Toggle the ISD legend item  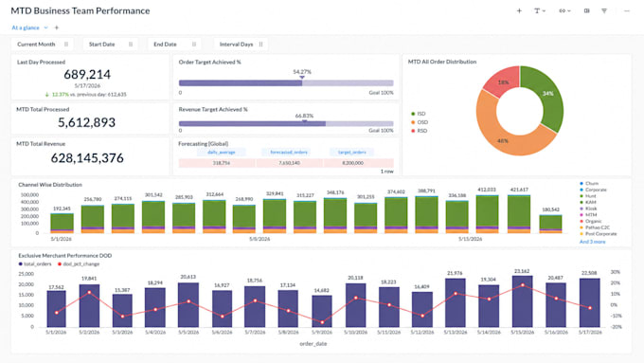(418, 114)
